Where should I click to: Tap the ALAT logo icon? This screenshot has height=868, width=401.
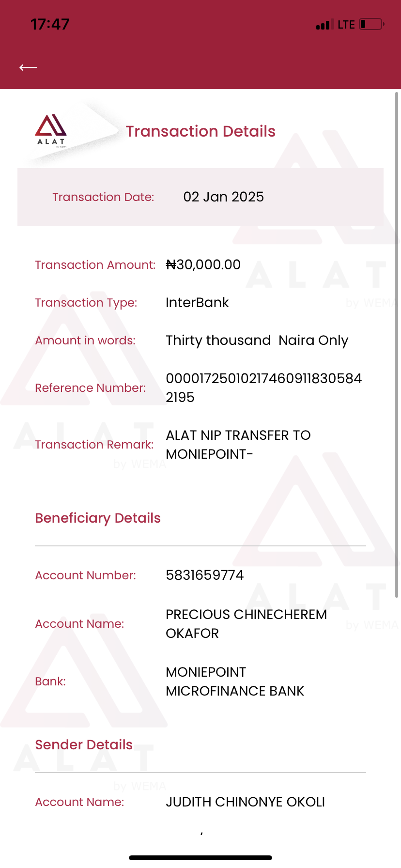click(51, 130)
